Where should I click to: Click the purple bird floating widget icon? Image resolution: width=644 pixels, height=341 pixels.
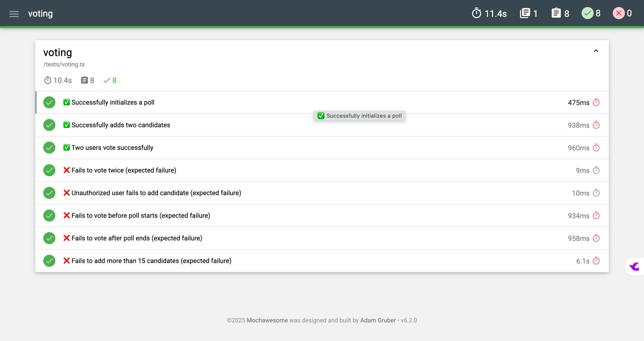pyautogui.click(x=635, y=267)
